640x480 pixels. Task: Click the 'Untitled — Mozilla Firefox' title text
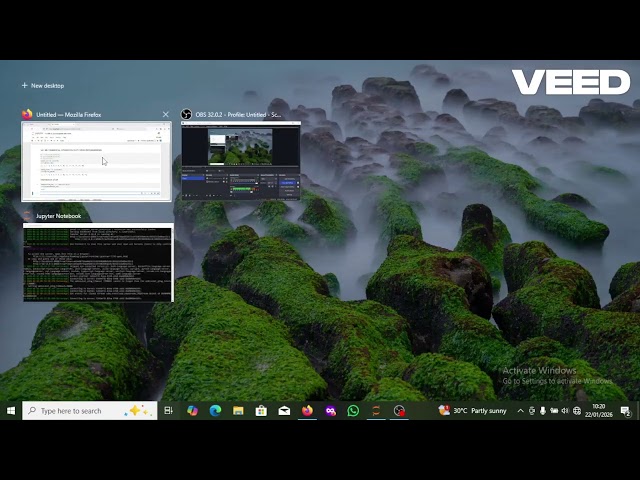69,115
